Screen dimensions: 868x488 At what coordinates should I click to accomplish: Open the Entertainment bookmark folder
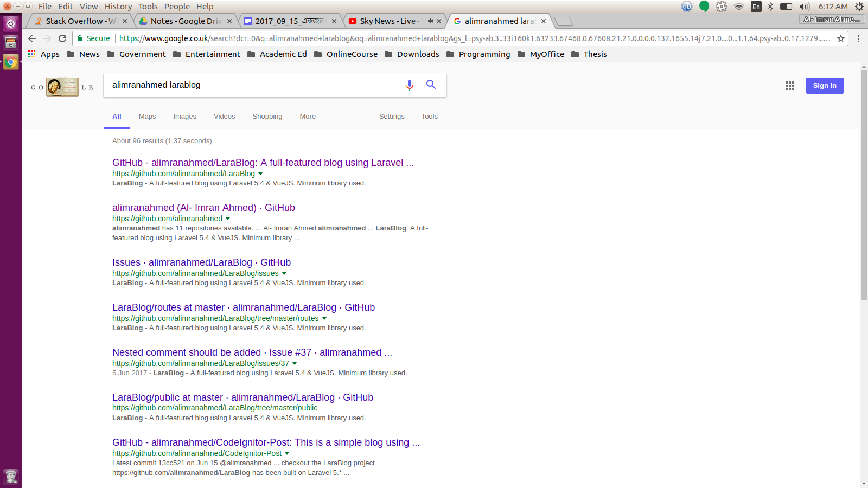pyautogui.click(x=206, y=54)
